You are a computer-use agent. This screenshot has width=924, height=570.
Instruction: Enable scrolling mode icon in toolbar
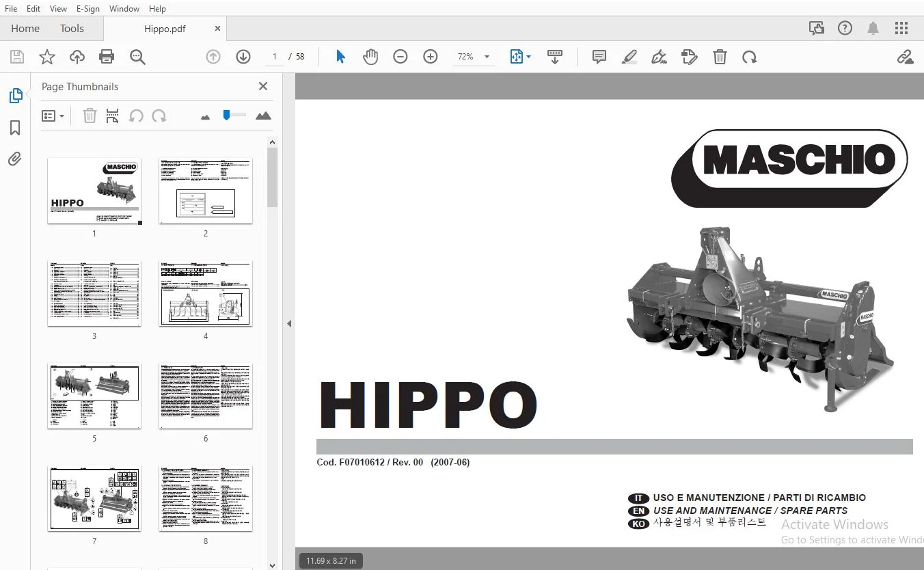pos(555,57)
